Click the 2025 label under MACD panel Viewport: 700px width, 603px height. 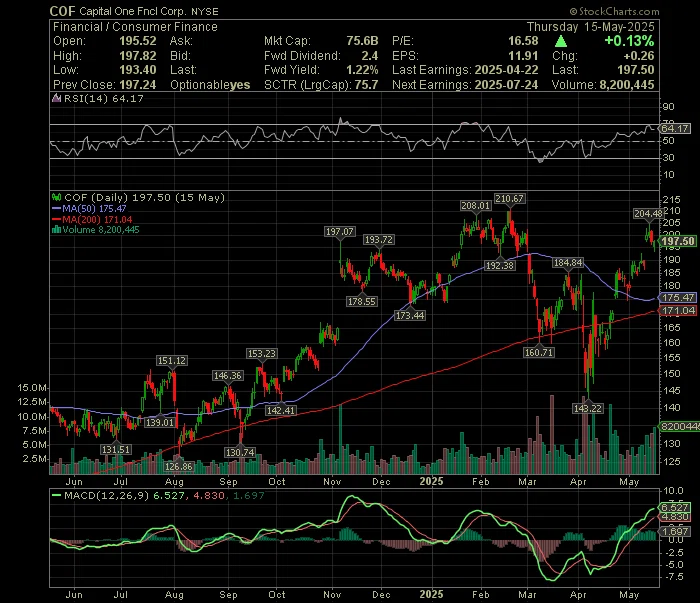(431, 595)
